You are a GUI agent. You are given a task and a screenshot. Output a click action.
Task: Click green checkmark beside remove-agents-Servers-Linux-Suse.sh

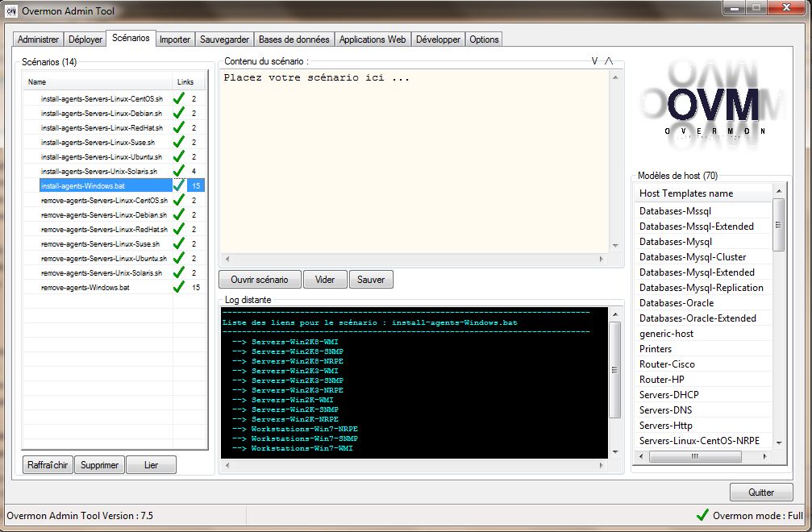pyautogui.click(x=179, y=243)
